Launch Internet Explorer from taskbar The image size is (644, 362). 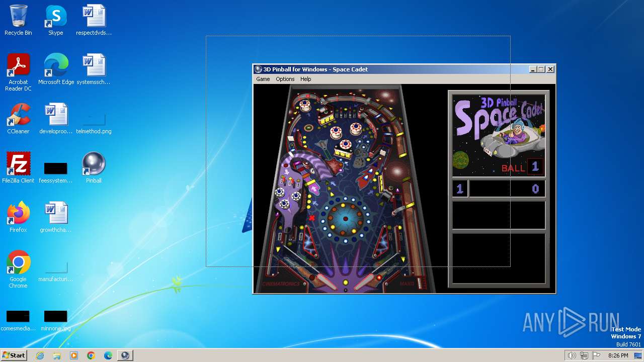pyautogui.click(x=40, y=355)
